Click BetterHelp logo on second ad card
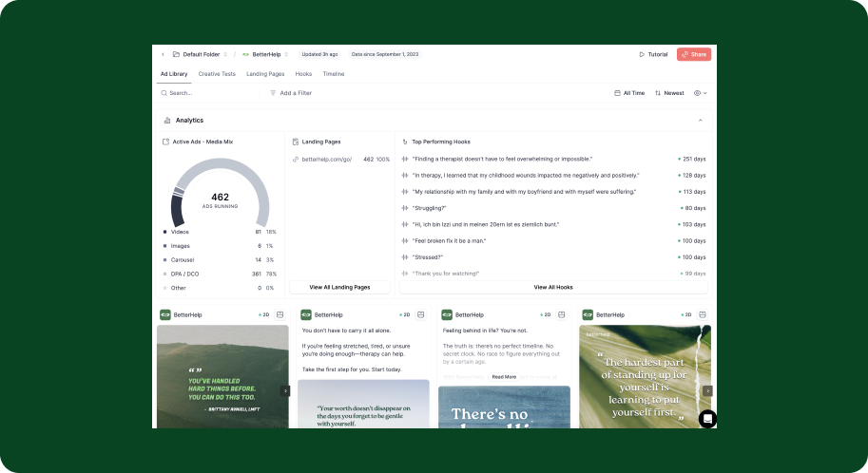This screenshot has width=868, height=473. coord(306,314)
